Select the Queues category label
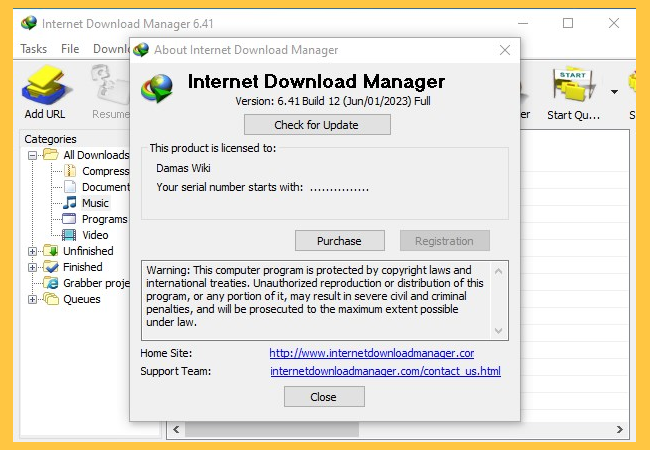 [82, 299]
